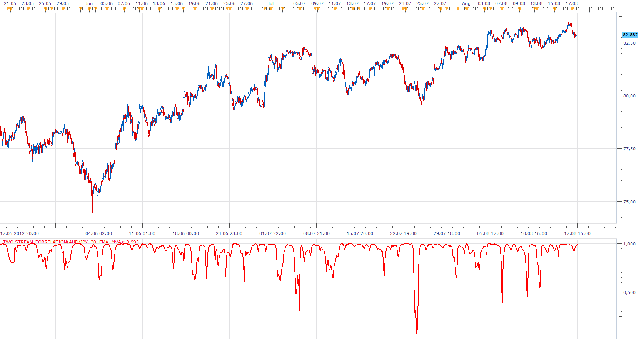
Task: Pick the orange marker under 11.07
Action: pos(335,9)
